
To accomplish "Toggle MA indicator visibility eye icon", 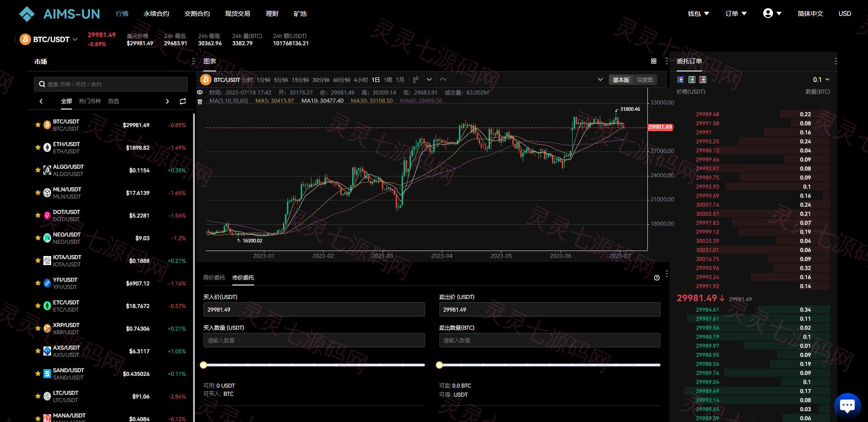I will [x=200, y=92].
